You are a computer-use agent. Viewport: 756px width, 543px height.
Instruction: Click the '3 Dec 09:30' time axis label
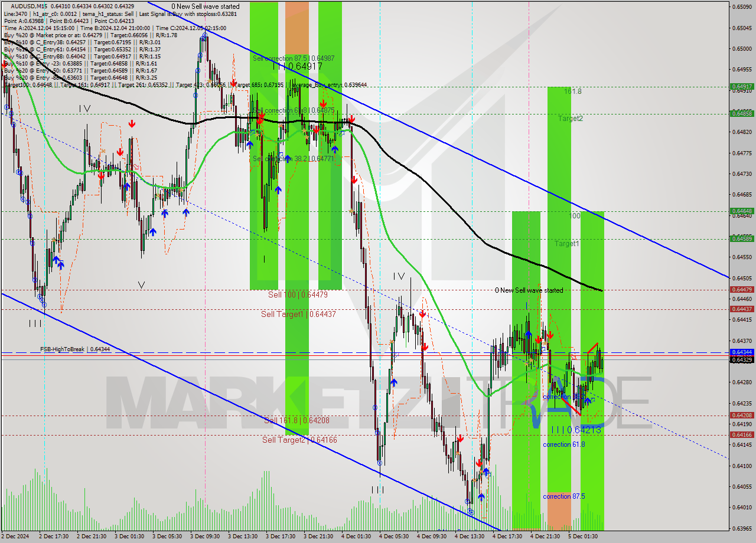click(x=204, y=537)
